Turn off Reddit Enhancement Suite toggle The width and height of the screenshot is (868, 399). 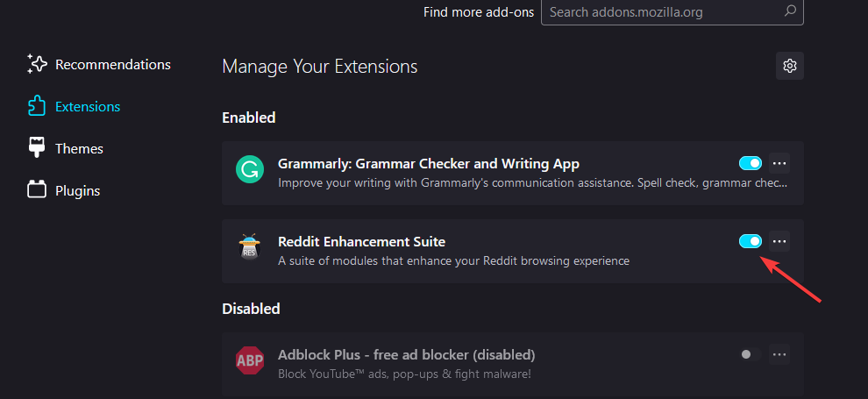click(x=751, y=241)
